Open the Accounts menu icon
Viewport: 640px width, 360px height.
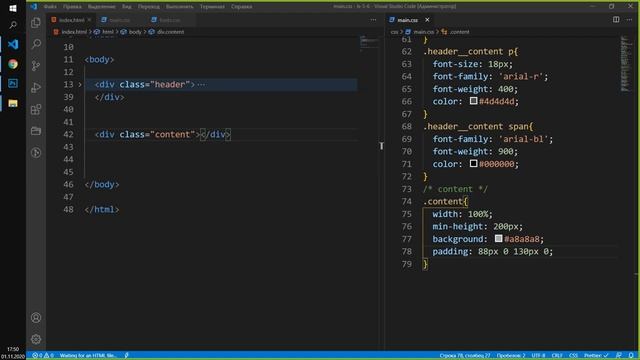point(36,318)
